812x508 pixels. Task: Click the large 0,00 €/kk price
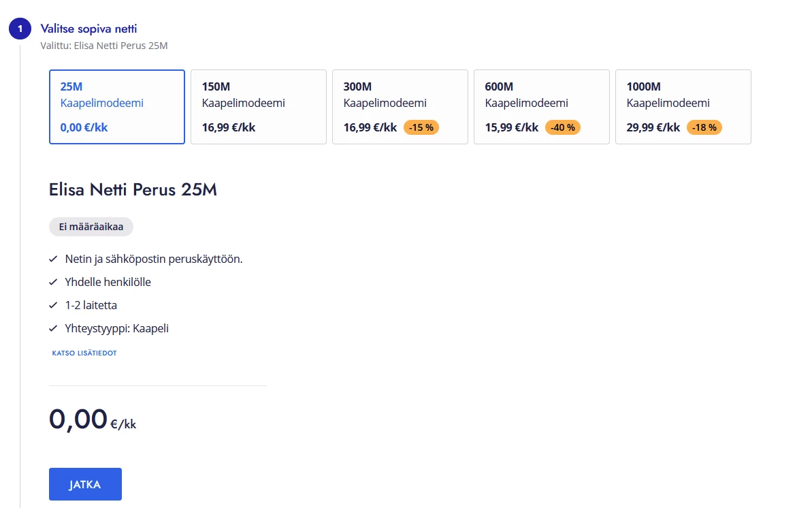(93, 419)
